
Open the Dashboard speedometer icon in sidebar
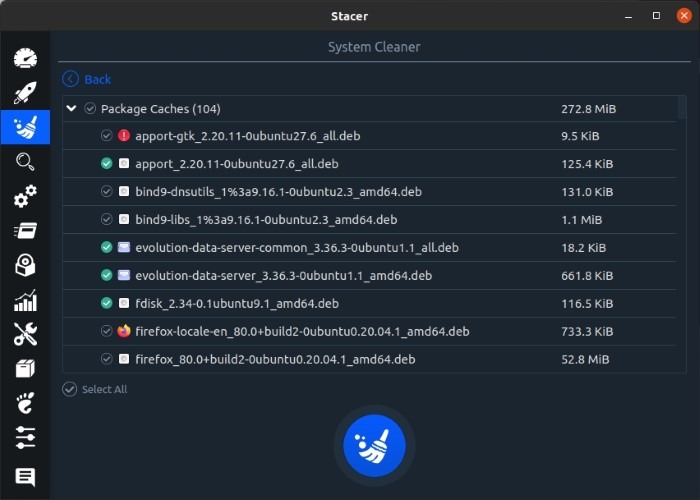coord(25,58)
